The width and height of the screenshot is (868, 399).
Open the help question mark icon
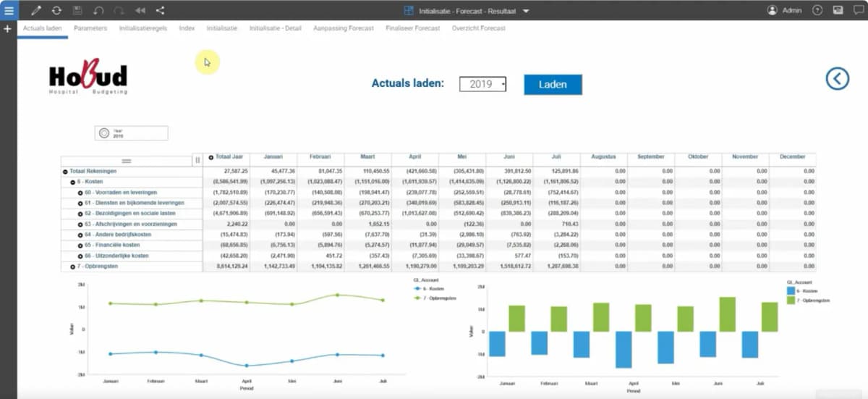(x=817, y=11)
